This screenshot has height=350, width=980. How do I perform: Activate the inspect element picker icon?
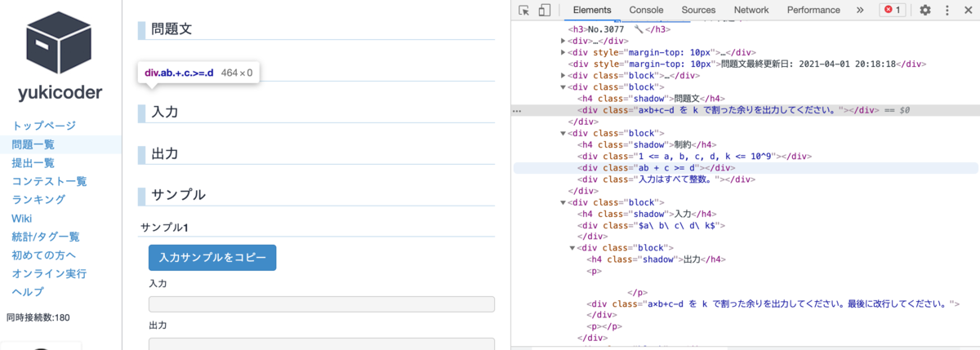524,10
